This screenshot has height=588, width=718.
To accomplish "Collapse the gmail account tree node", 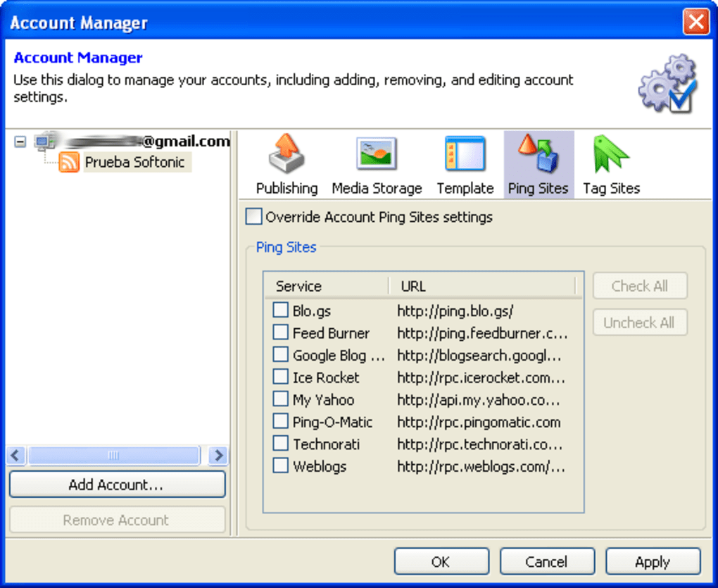I will click(20, 142).
